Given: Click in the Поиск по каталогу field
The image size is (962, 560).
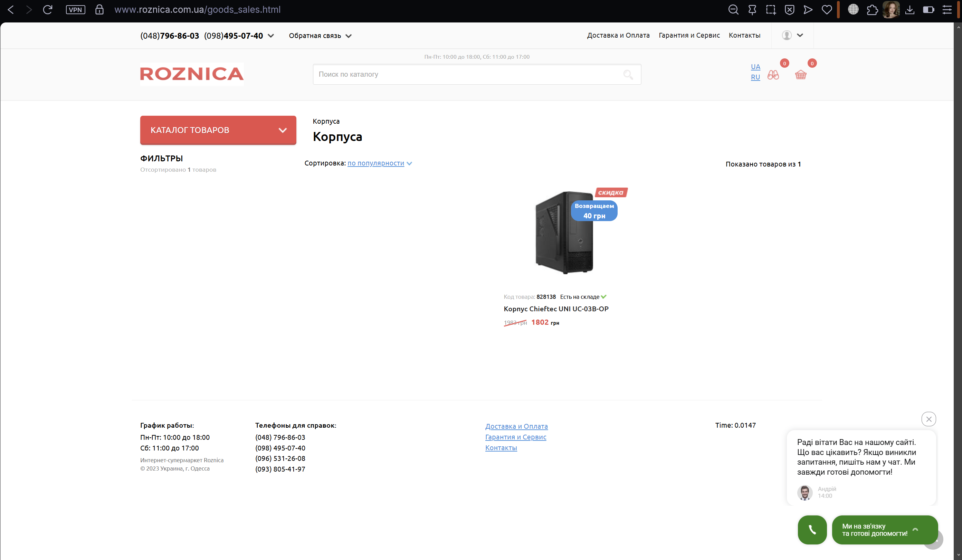Looking at the screenshot, I should pyautogui.click(x=466, y=74).
